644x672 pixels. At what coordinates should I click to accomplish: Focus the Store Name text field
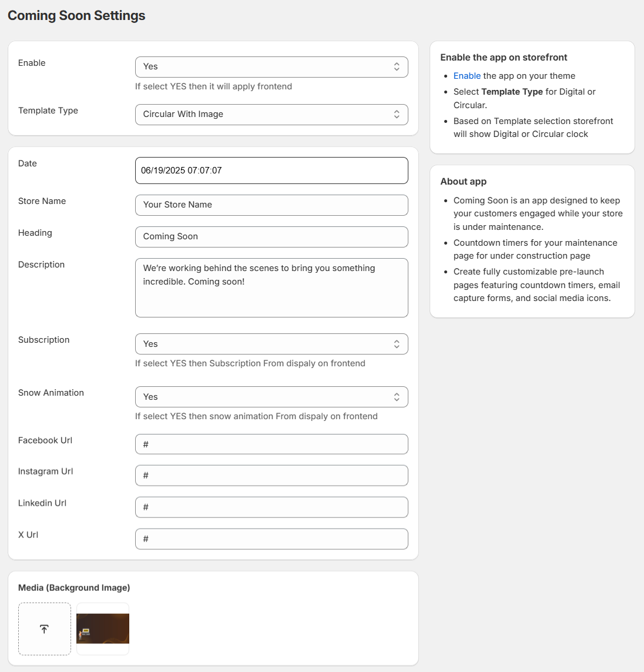[271, 205]
